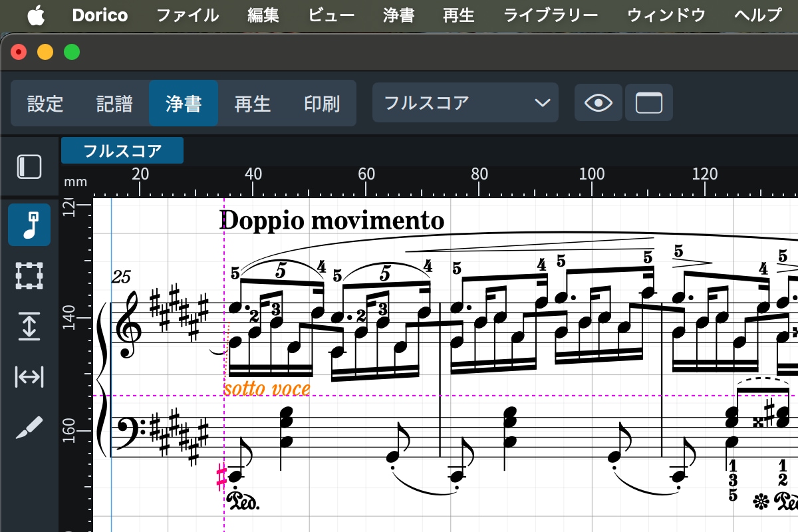Switch to 再生 mode in toolbar

click(253, 104)
